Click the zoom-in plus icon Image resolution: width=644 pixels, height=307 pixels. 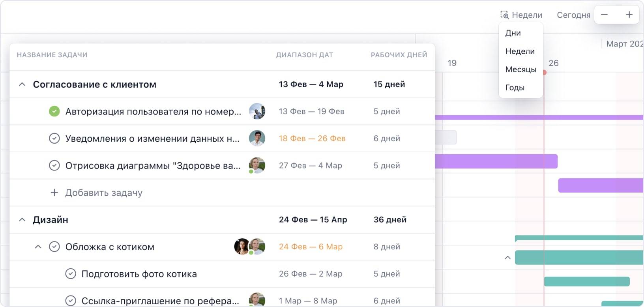629,15
